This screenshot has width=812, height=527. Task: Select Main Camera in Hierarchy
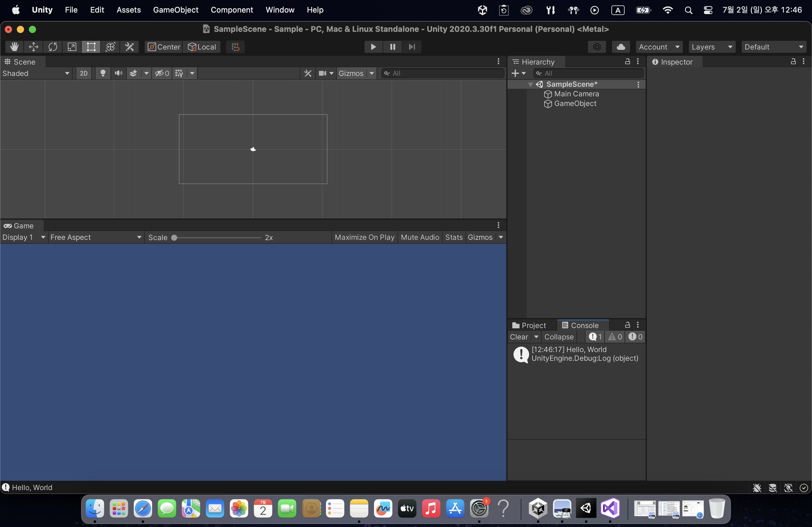click(576, 94)
